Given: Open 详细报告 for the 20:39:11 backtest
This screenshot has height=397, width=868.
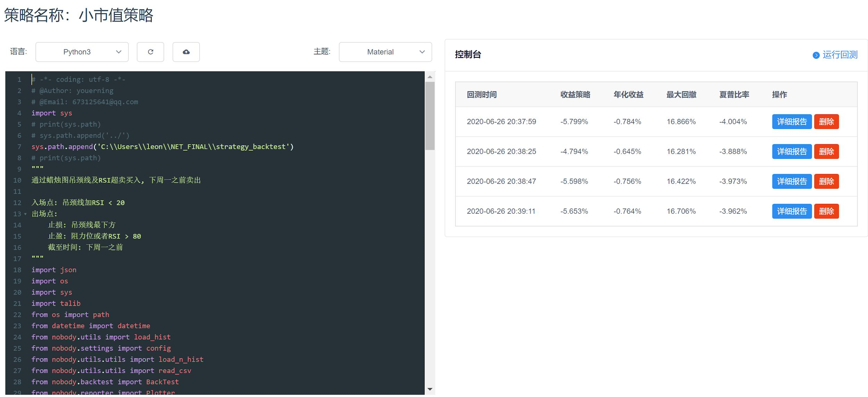Looking at the screenshot, I should click(x=792, y=211).
